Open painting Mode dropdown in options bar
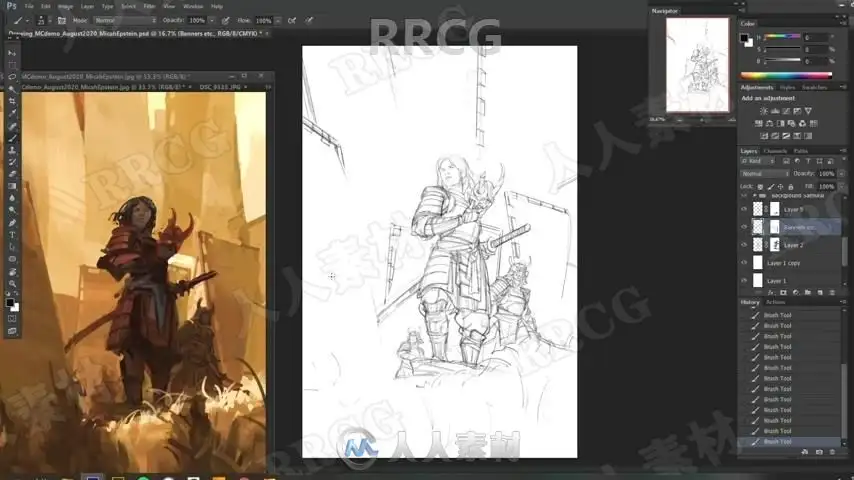 tap(125, 21)
